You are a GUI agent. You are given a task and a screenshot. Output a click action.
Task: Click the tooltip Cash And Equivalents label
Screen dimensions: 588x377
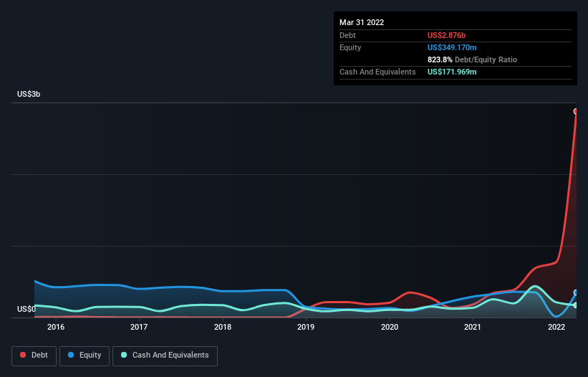377,72
